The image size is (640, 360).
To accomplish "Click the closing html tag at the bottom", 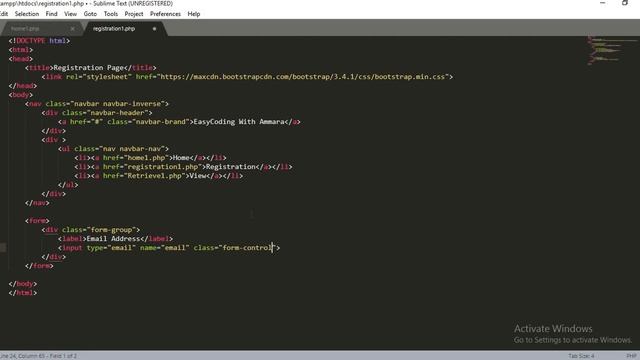I will (23, 293).
